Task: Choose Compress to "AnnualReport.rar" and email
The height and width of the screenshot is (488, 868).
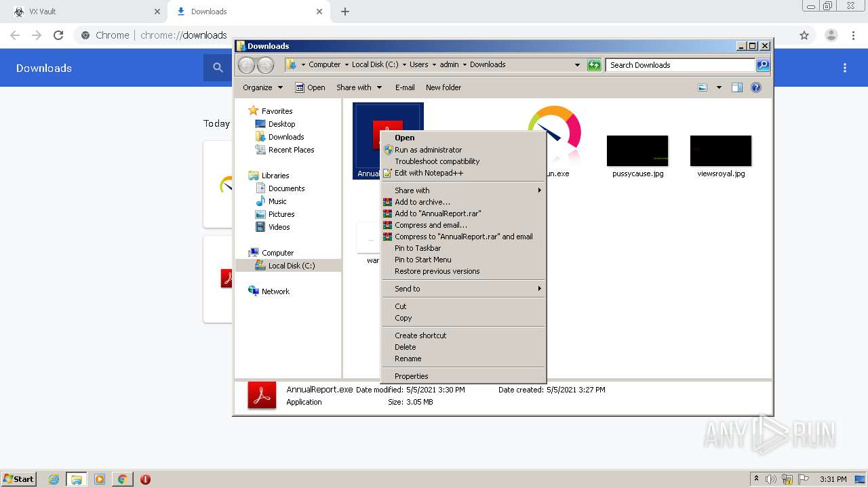Action: click(x=463, y=237)
